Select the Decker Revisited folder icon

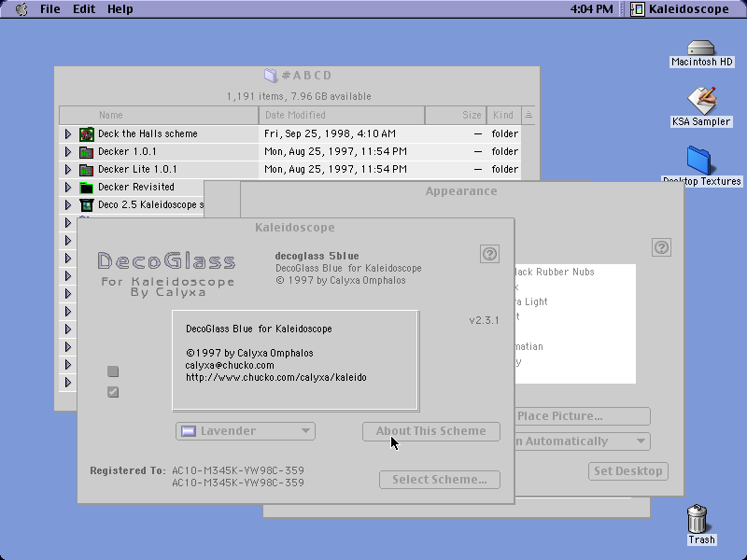point(86,188)
